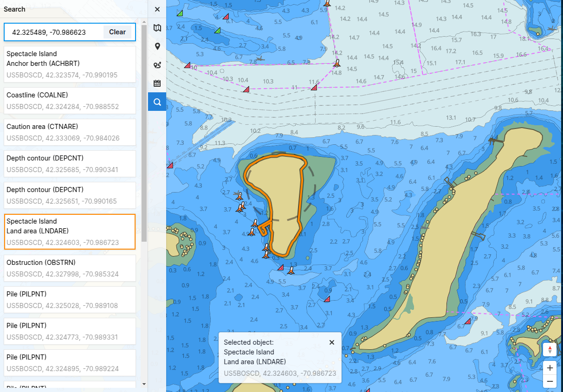Dismiss the Selected object popup

click(331, 342)
